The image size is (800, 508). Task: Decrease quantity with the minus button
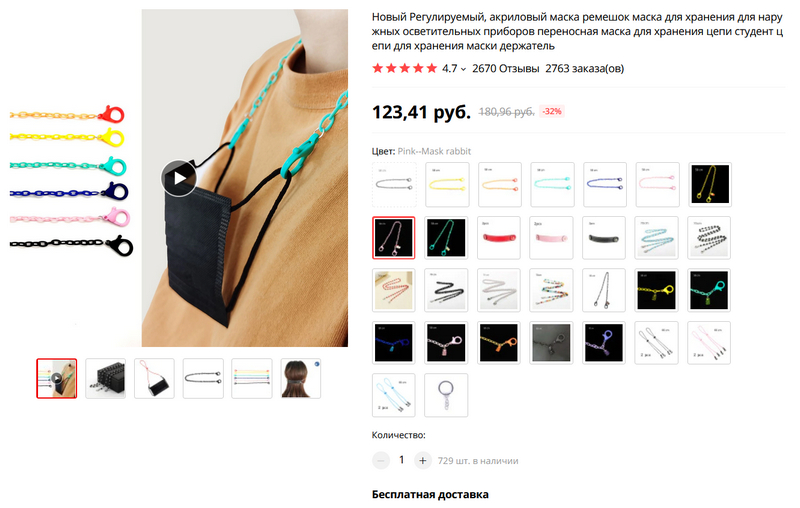click(x=381, y=461)
